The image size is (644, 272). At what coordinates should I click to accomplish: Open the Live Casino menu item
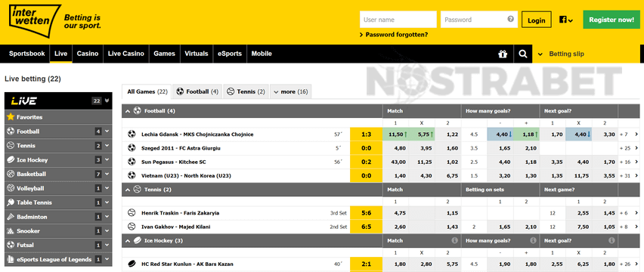(x=126, y=54)
